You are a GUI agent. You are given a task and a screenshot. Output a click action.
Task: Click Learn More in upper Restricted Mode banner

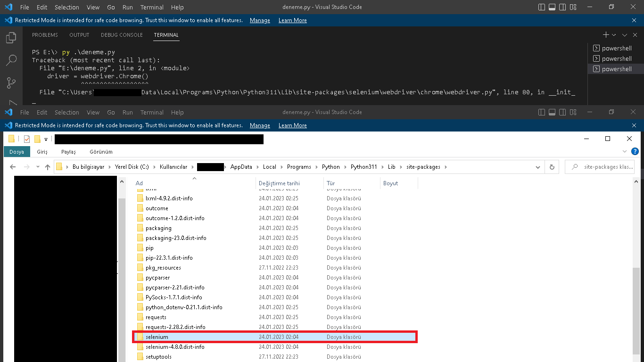[292, 20]
